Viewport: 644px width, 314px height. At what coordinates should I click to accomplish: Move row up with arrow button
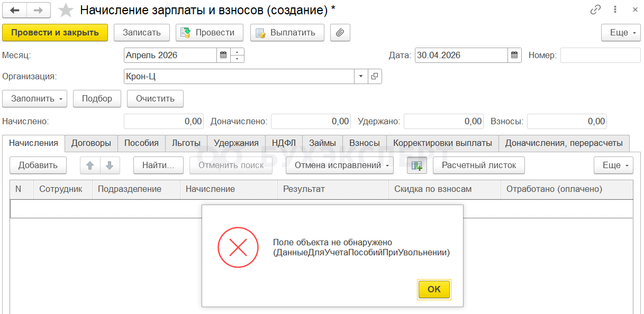click(90, 165)
